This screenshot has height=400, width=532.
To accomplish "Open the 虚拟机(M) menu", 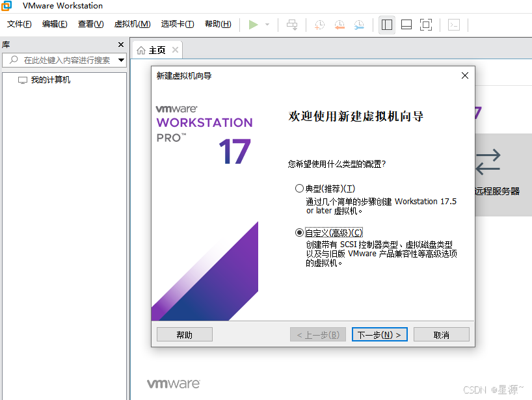I will [x=132, y=24].
